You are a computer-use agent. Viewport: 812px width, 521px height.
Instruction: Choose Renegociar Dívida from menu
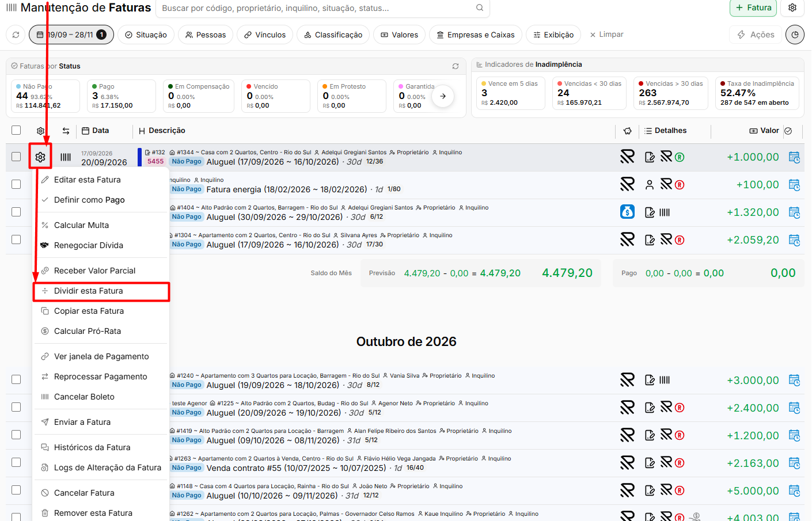[101, 245]
